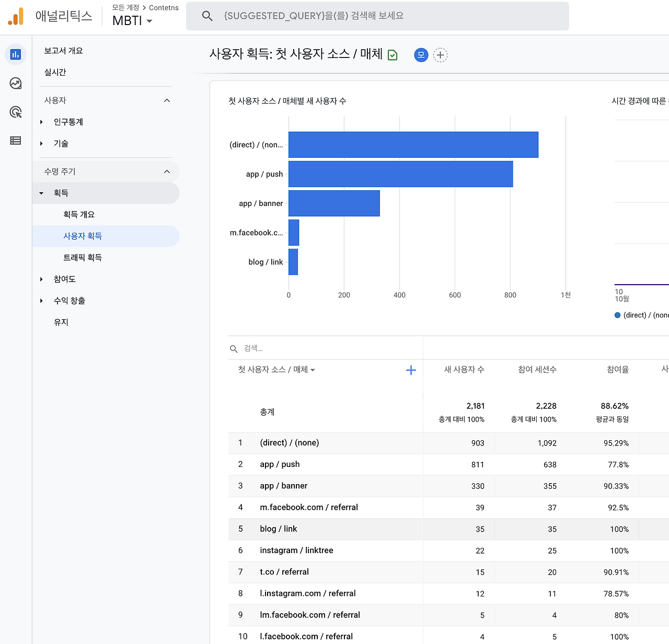Open the MBTI property selector dropdown
This screenshot has height=644, width=669.
(x=132, y=20)
